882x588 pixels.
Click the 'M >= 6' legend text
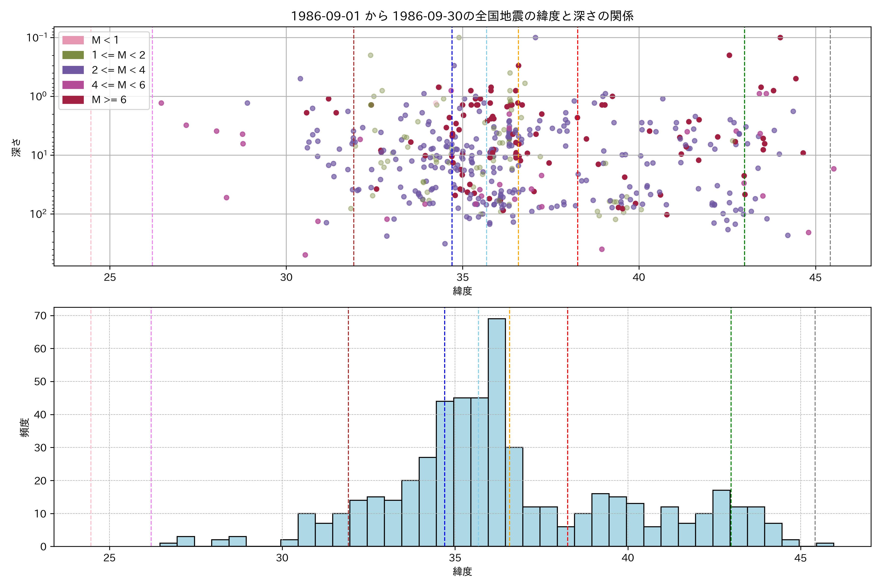[109, 100]
